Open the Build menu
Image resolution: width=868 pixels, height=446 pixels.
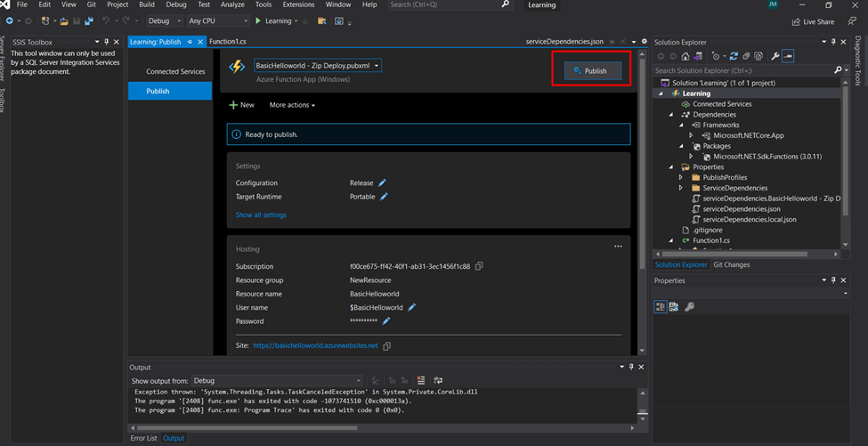point(147,4)
